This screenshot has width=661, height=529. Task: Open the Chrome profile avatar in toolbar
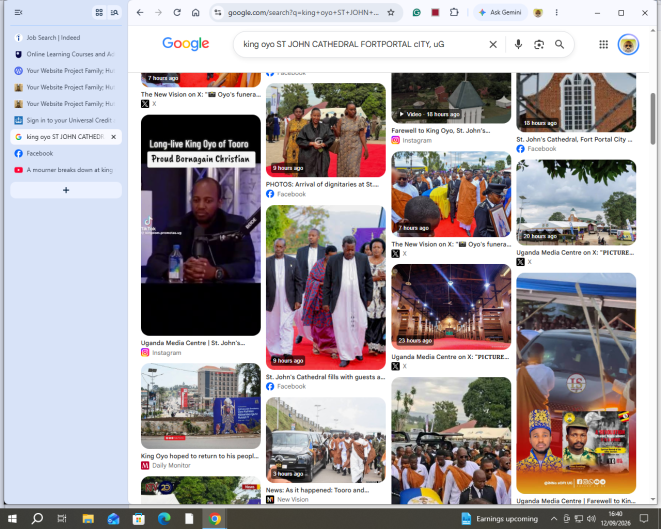[537, 13]
